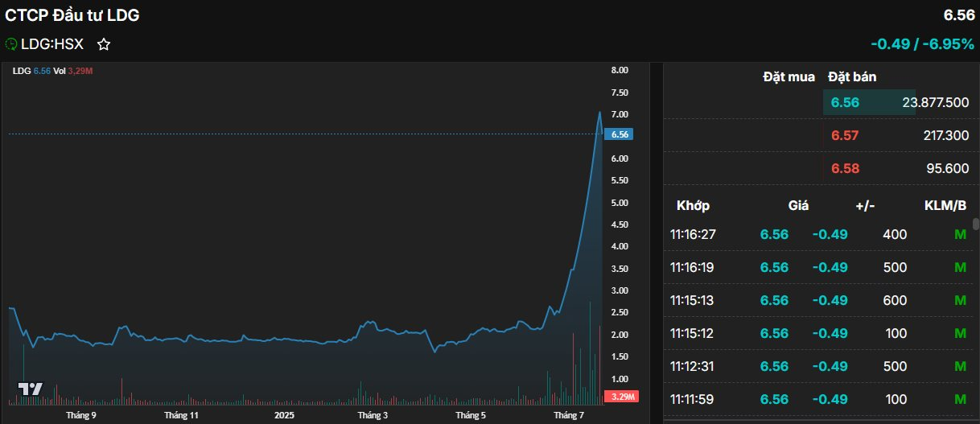Screen dimensions: 980x424
Task: Click the Tháng 3 label on time axis
Action: click(373, 415)
